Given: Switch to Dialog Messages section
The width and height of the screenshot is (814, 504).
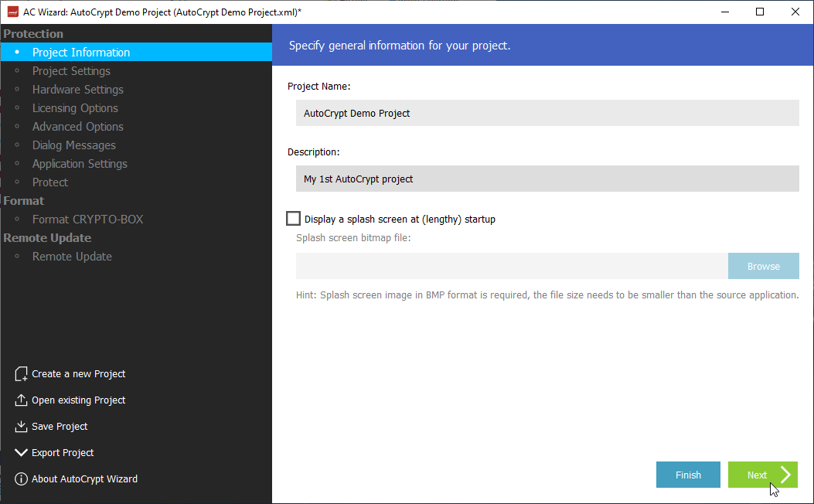Looking at the screenshot, I should coord(73,145).
